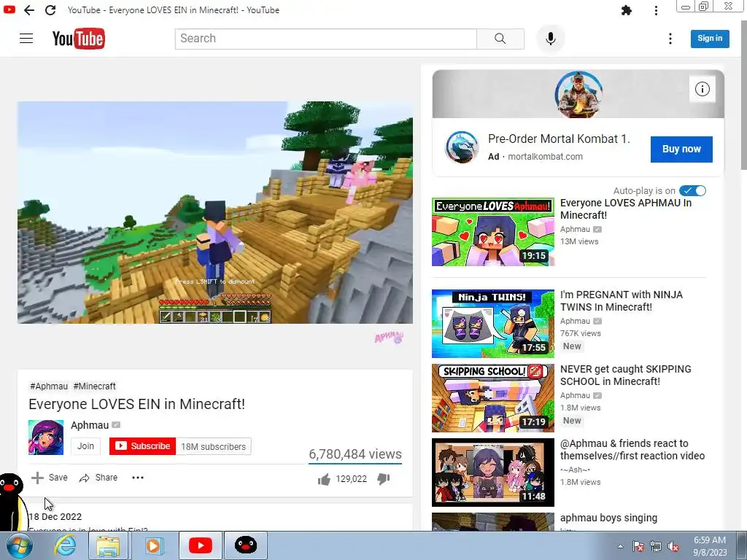The height and width of the screenshot is (560, 747).
Task: Go back with browser back arrow
Action: 29,10
